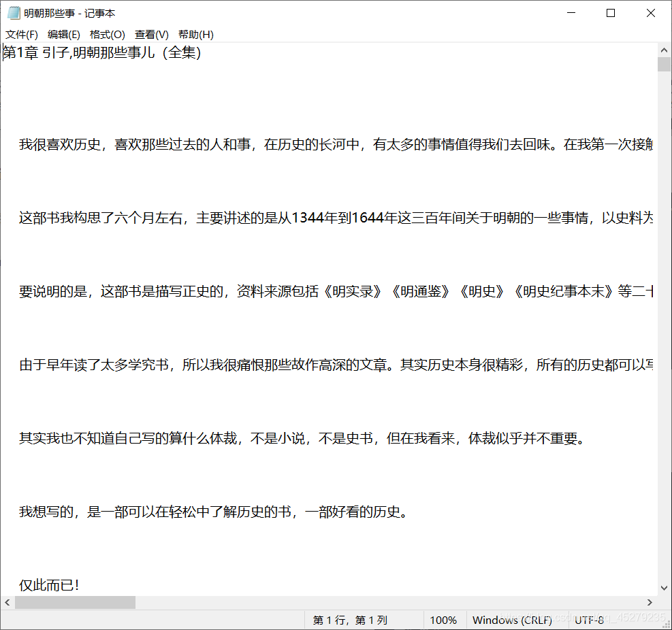Click the vertical scrollbar up arrow
The image size is (672, 630).
665,50
